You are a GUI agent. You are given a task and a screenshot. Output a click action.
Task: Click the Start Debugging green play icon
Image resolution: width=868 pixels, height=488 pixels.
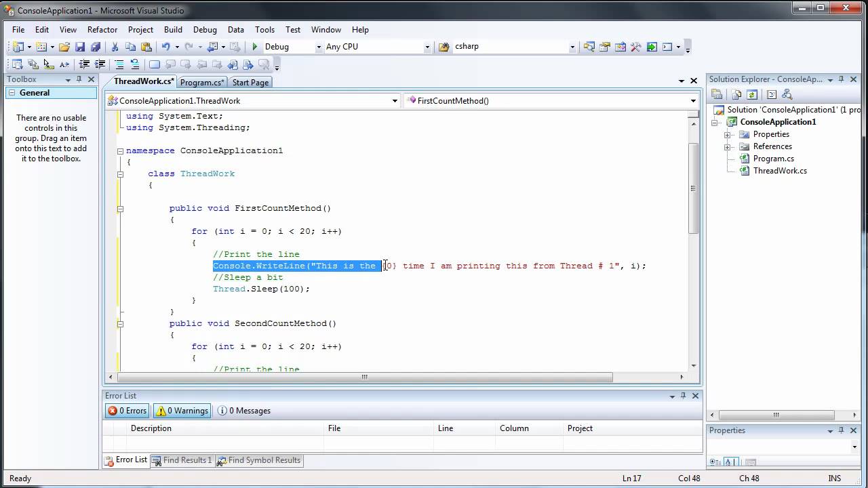pos(255,47)
